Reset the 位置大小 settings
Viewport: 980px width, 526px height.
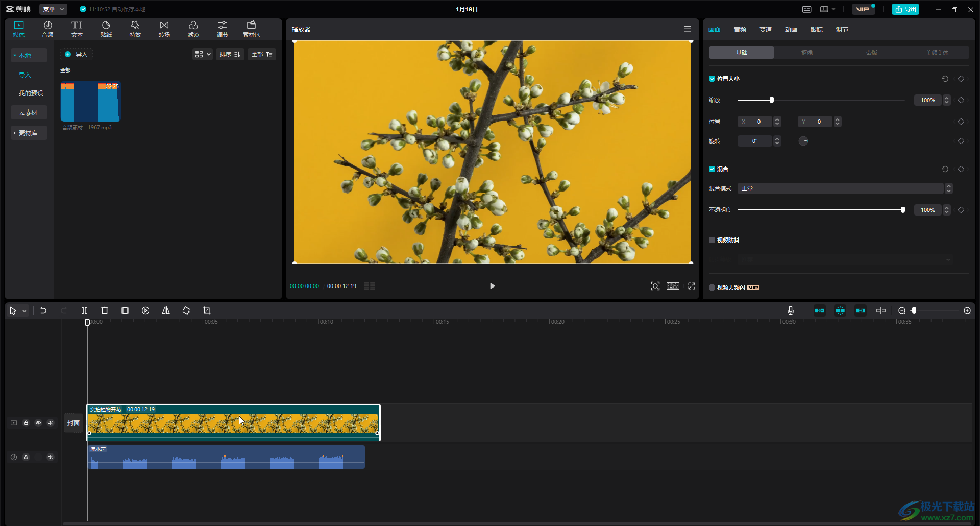click(945, 79)
